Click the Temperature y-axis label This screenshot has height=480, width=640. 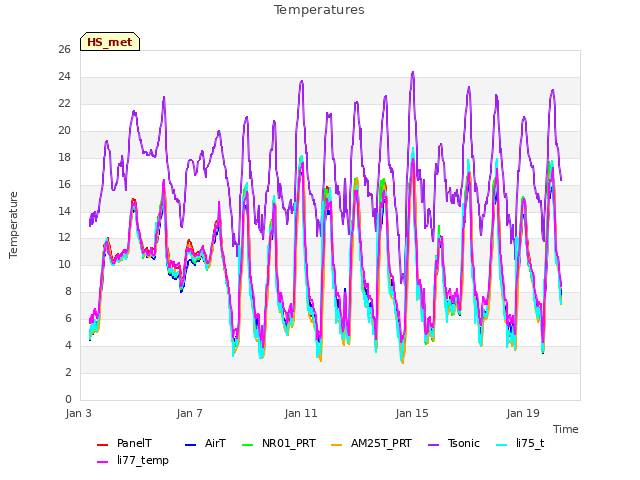(13, 225)
